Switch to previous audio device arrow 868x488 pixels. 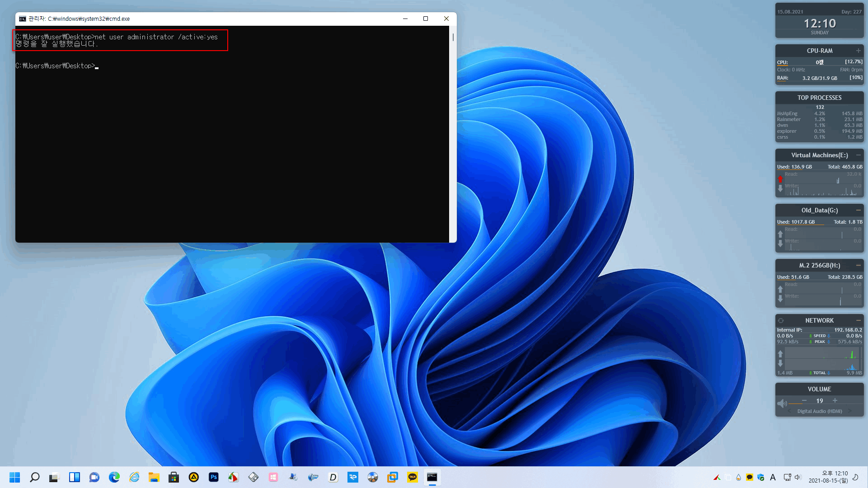click(x=789, y=411)
